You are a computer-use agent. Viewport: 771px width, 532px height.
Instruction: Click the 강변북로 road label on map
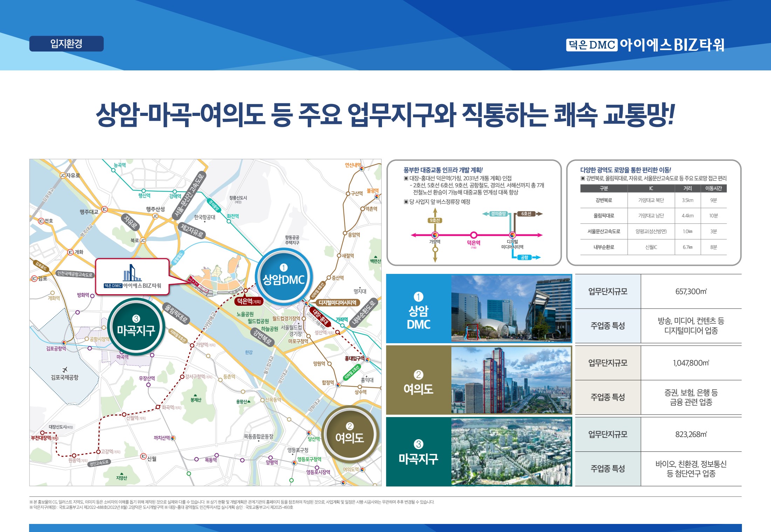click(x=262, y=337)
